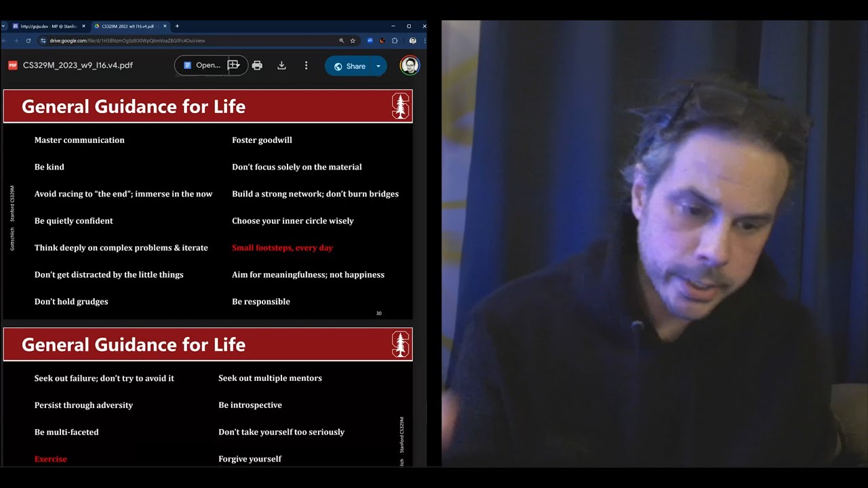The image size is (868, 488).
Task: Open the Chrome three-dot menu
Action: [424, 41]
